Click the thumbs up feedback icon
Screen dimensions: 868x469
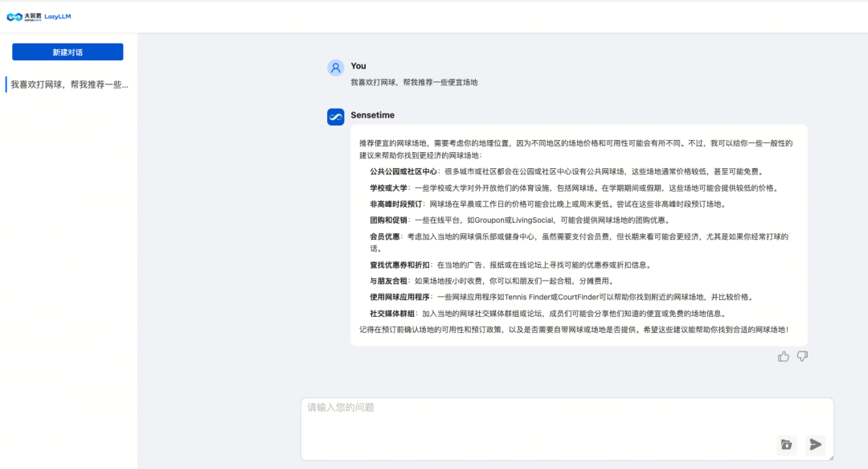click(x=784, y=356)
